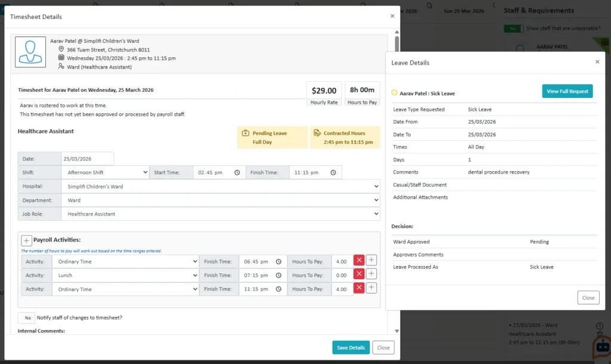Click the 06:45 pm finish time field
Screen dimensions: 611x364
[x=263, y=261]
